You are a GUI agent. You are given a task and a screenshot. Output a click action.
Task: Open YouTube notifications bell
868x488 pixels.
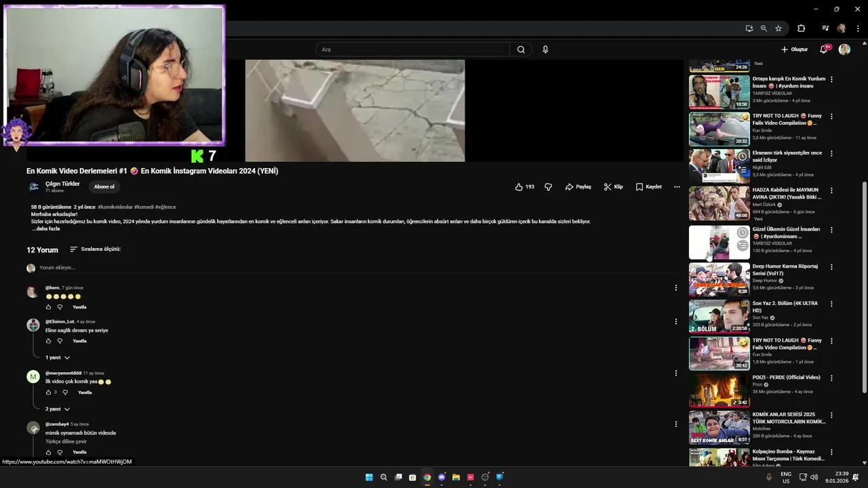pyautogui.click(x=823, y=49)
